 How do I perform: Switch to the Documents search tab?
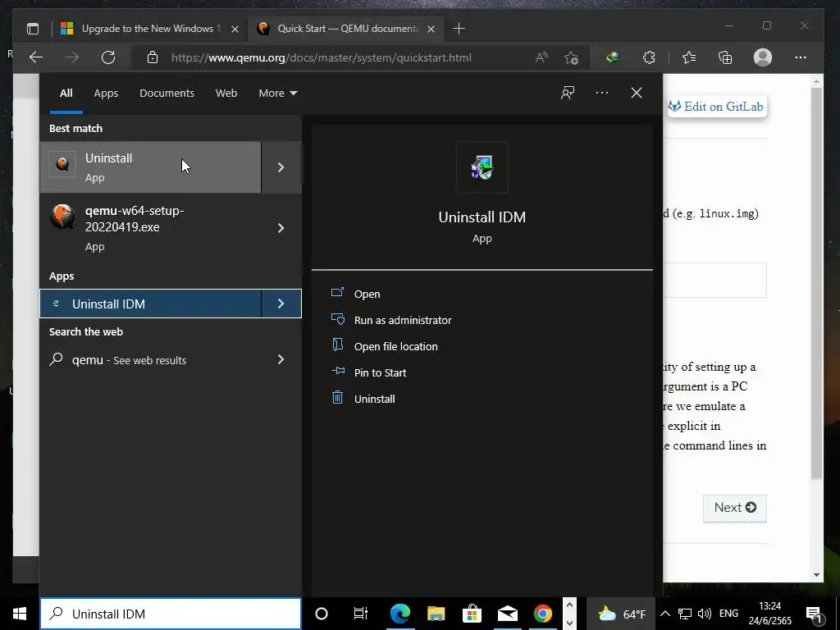tap(167, 94)
